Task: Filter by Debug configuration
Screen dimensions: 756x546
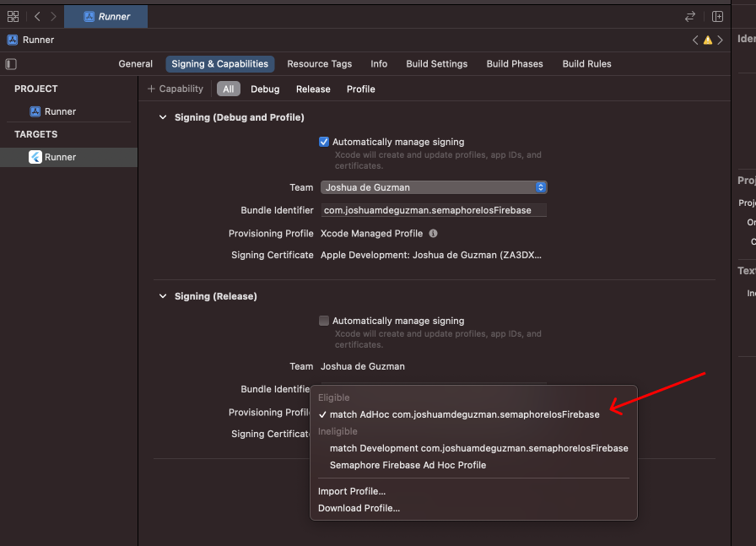Action: 265,89
